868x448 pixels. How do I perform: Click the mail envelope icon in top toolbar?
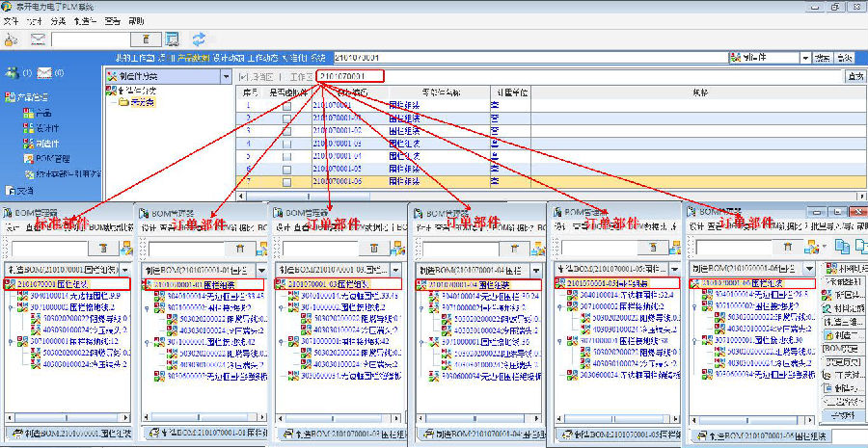[39, 39]
